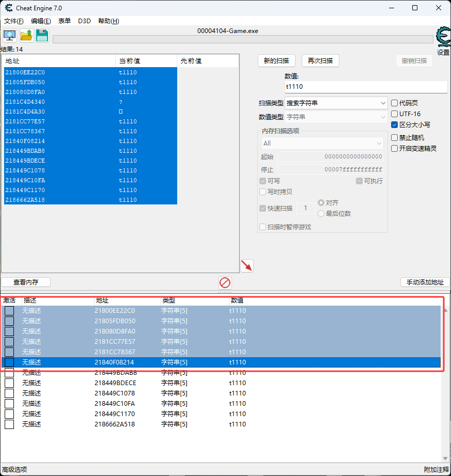The width and height of the screenshot is (451, 476).
Task: Open the process list computer icon
Action: [x=10, y=36]
